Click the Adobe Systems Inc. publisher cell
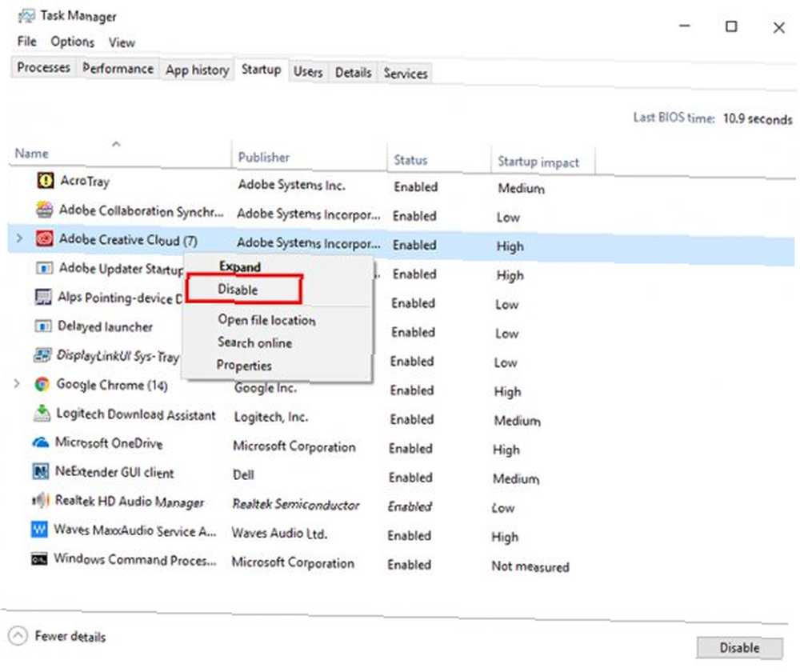The image size is (800, 672). pyautogui.click(x=291, y=185)
